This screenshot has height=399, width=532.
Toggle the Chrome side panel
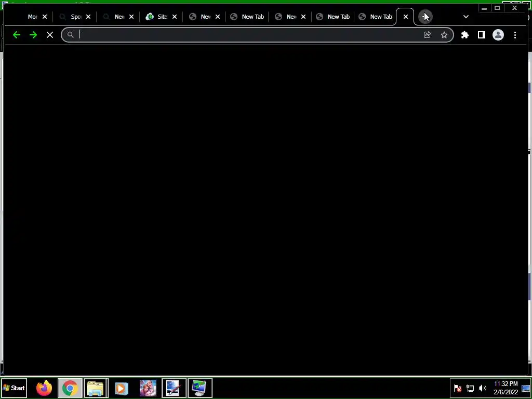[482, 35]
